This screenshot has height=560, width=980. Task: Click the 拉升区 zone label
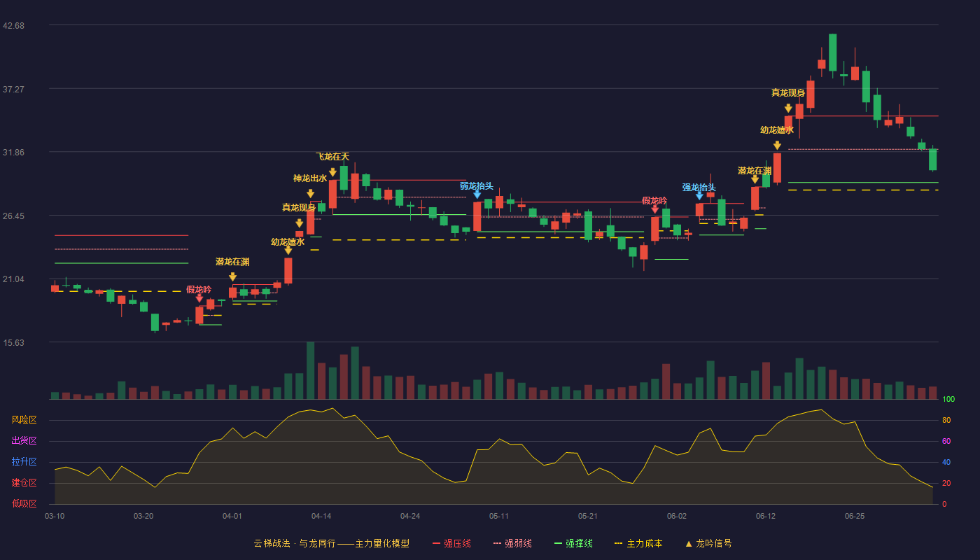click(x=24, y=462)
